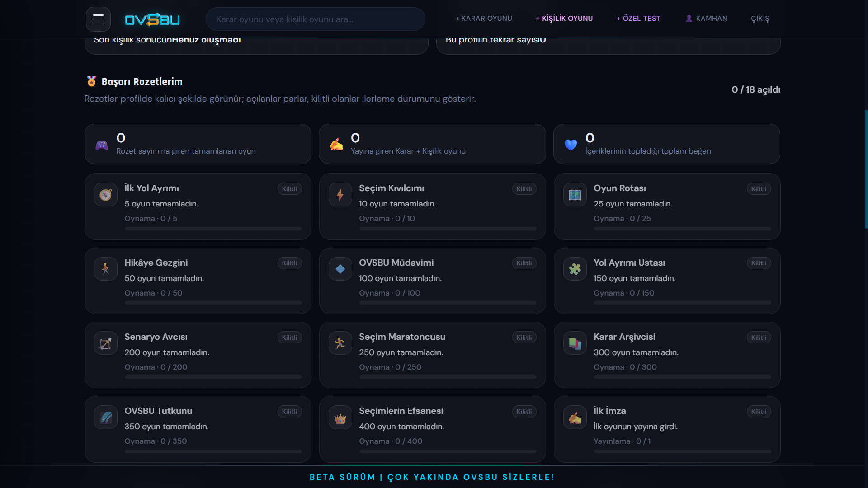This screenshot has width=868, height=488.
Task: Open the hamburger menu
Action: [98, 19]
